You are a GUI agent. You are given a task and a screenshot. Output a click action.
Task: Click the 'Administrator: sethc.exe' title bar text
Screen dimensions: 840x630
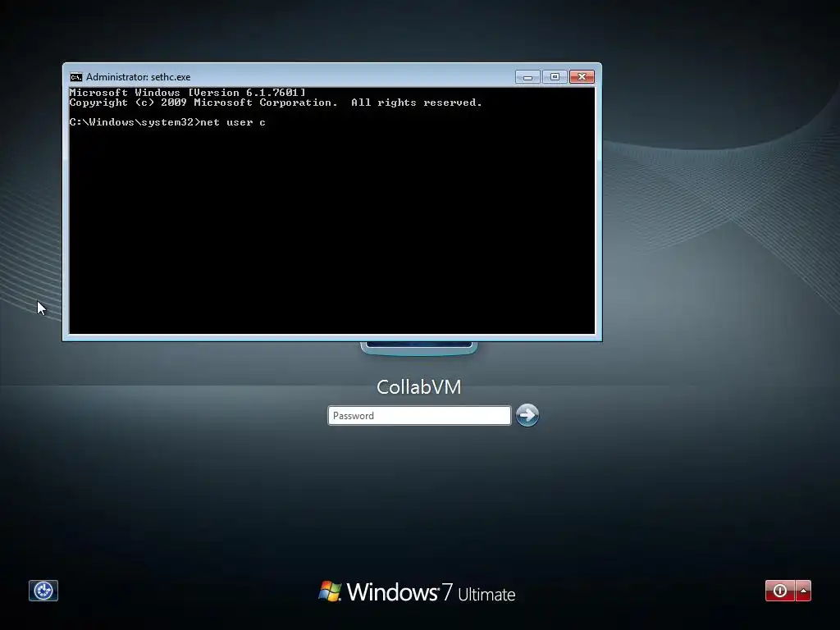pos(138,77)
